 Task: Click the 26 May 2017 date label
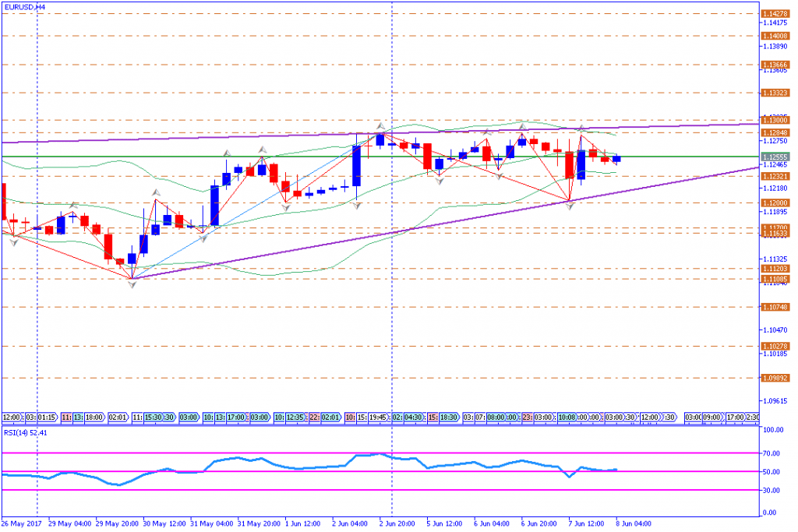(x=19, y=523)
